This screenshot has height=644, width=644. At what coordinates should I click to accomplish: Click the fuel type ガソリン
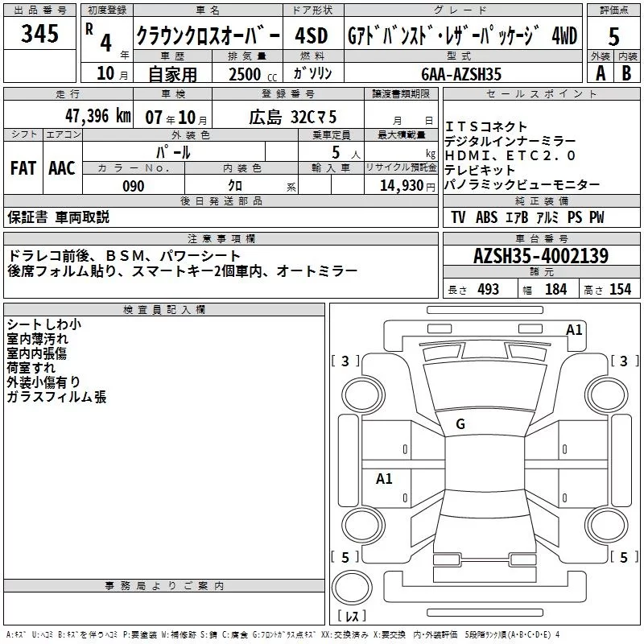point(312,73)
